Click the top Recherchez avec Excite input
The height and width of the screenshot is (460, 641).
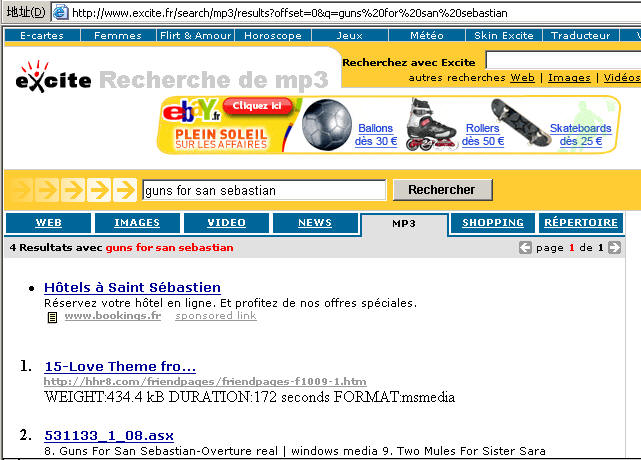(563, 61)
